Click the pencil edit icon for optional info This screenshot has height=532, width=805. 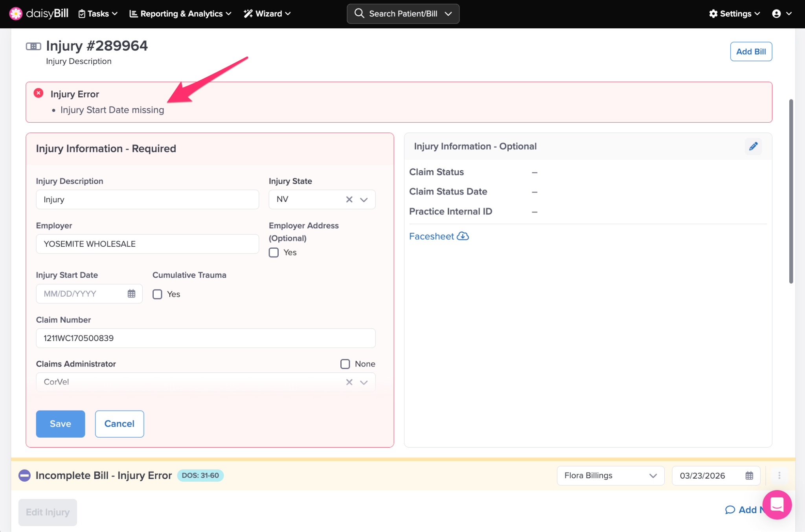click(x=753, y=147)
